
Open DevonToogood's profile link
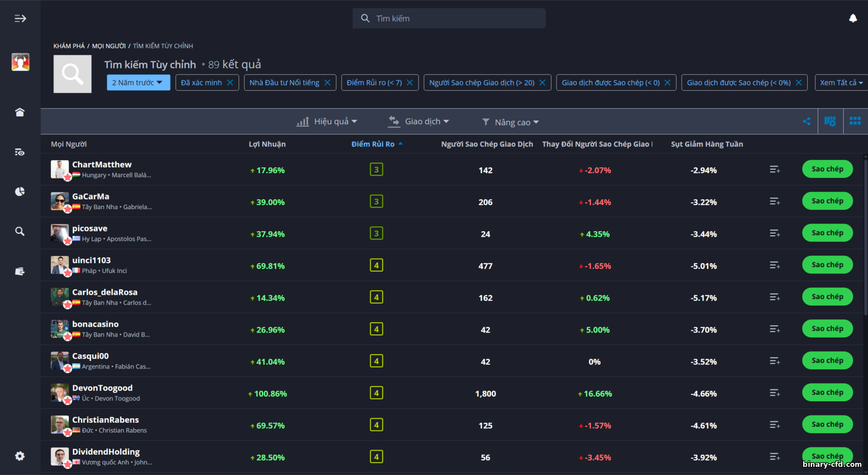[x=102, y=388]
